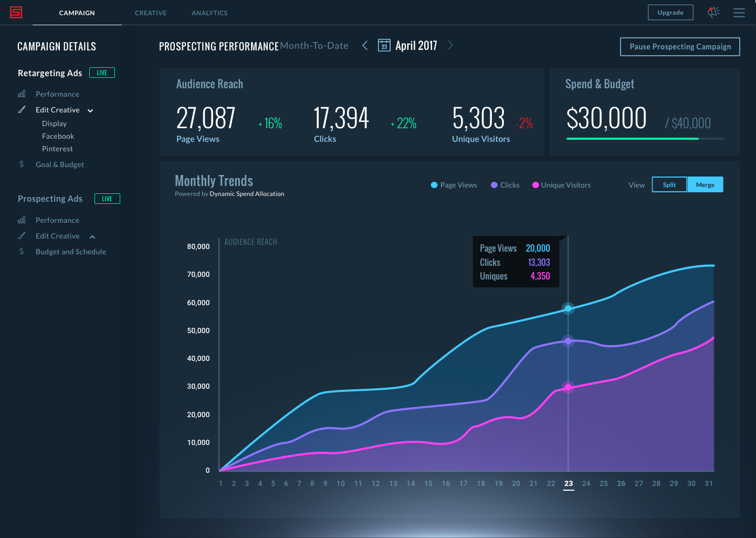
Task: Click Prospecting Ads LIVE badge
Action: pos(107,199)
